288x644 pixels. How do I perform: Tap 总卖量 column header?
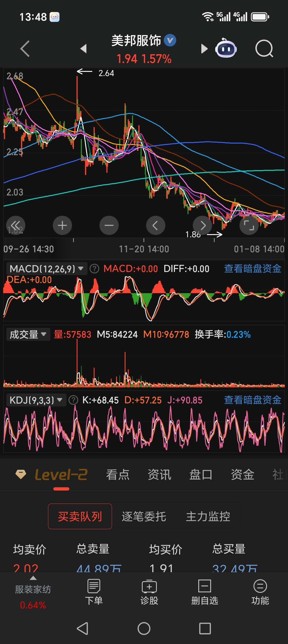(93, 549)
